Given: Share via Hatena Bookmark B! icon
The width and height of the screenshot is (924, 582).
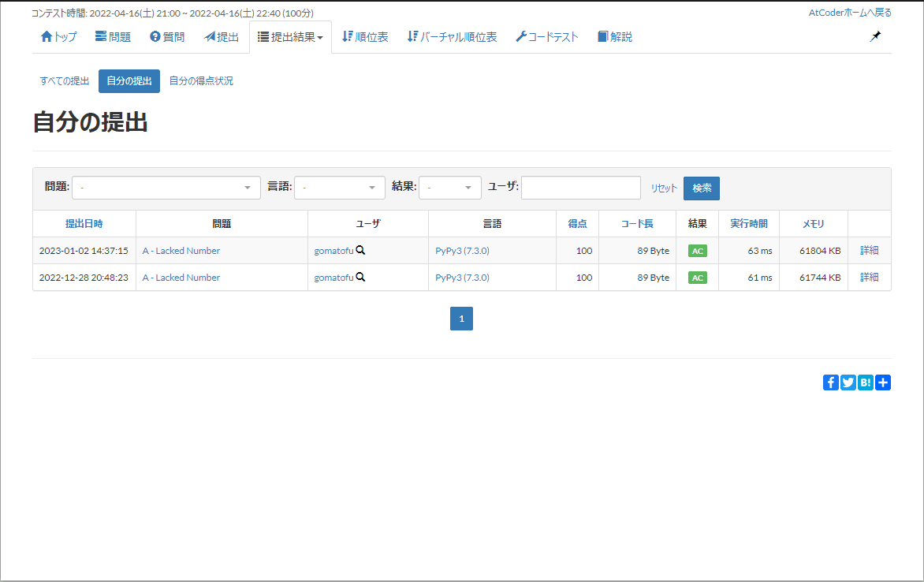Looking at the screenshot, I should point(866,382).
